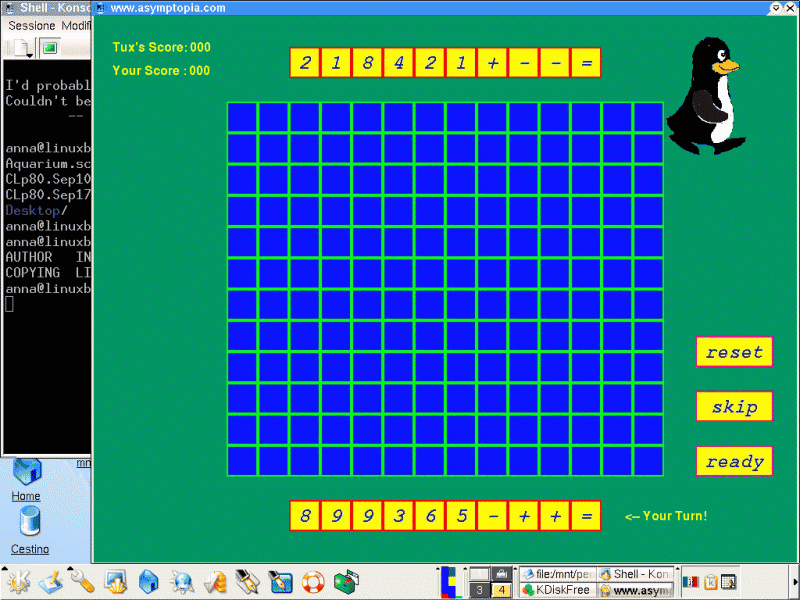Open the wrench settings icon in panel

pyautogui.click(x=82, y=582)
